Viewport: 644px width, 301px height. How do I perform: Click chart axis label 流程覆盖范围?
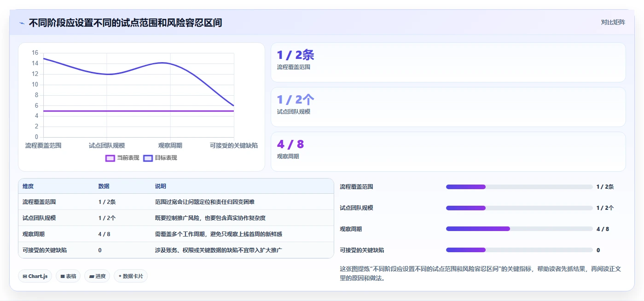pyautogui.click(x=43, y=145)
